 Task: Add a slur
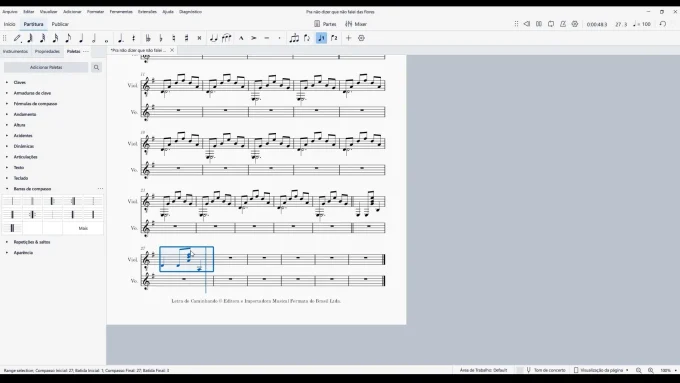[x=226, y=38]
